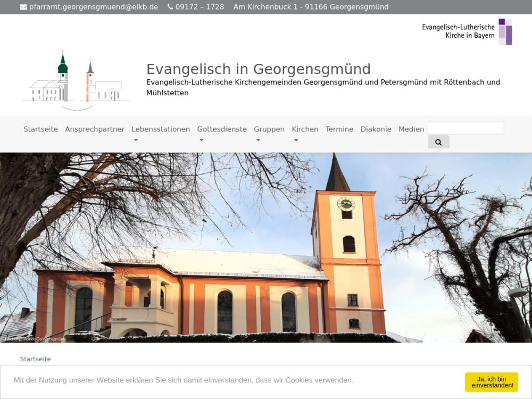
Task: Click the phone number 09172 – 1728
Action: tap(199, 7)
